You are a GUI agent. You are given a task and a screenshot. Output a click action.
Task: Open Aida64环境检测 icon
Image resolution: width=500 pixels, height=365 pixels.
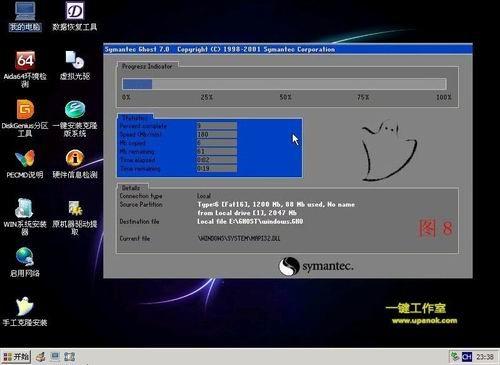pos(25,69)
